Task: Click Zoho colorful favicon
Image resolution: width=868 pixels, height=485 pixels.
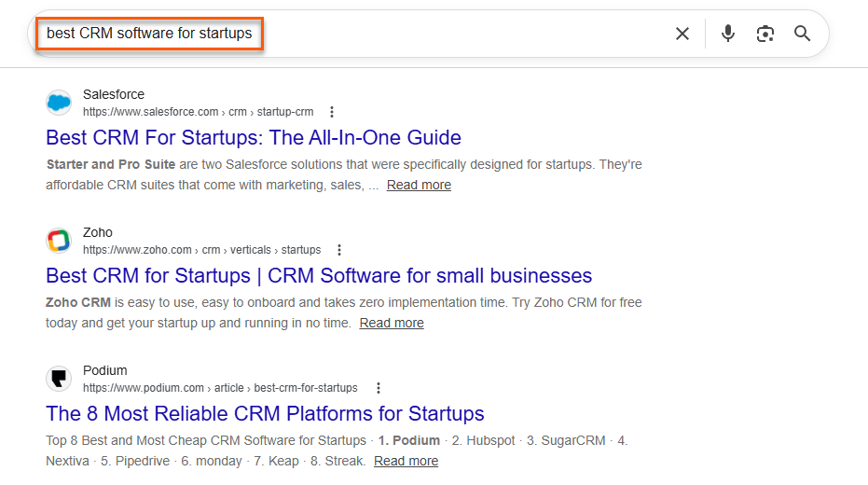Action: (x=59, y=241)
